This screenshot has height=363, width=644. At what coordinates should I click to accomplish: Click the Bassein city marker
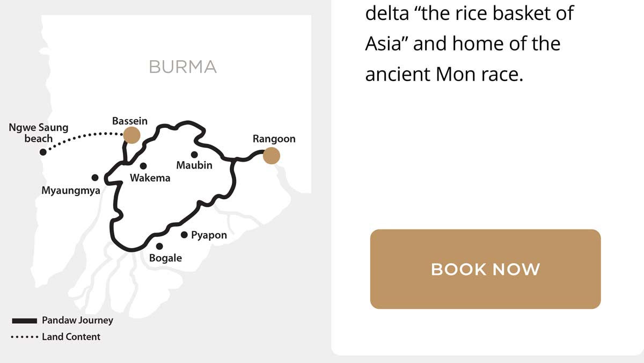[x=131, y=135]
